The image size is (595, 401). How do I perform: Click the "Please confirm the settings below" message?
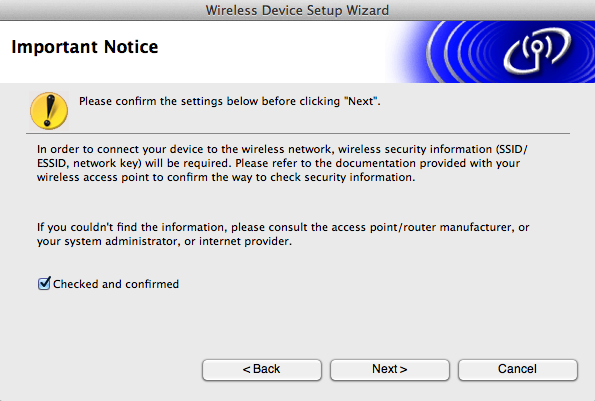click(x=230, y=102)
